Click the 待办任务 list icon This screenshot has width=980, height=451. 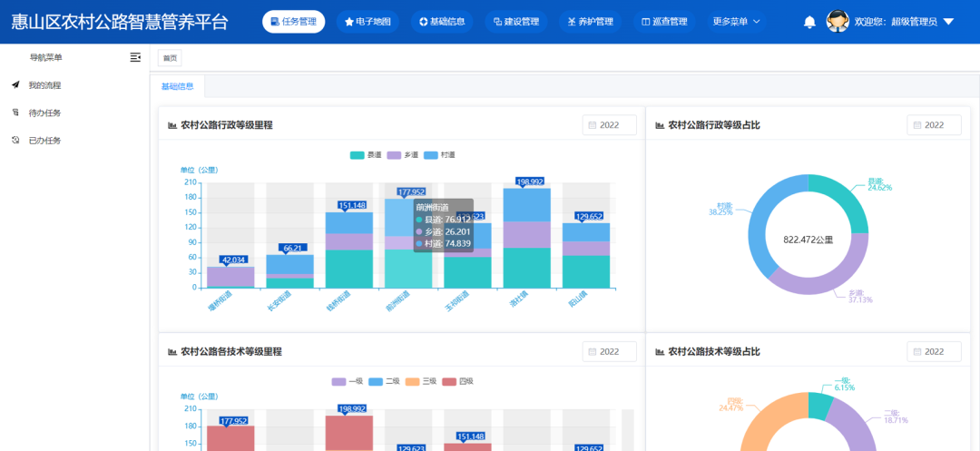pos(15,113)
